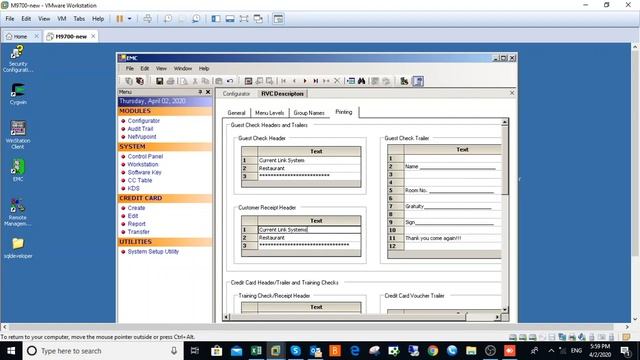This screenshot has height=360, width=640.
Task: Jump to last record in EMC toolbar
Action: coord(316,81)
